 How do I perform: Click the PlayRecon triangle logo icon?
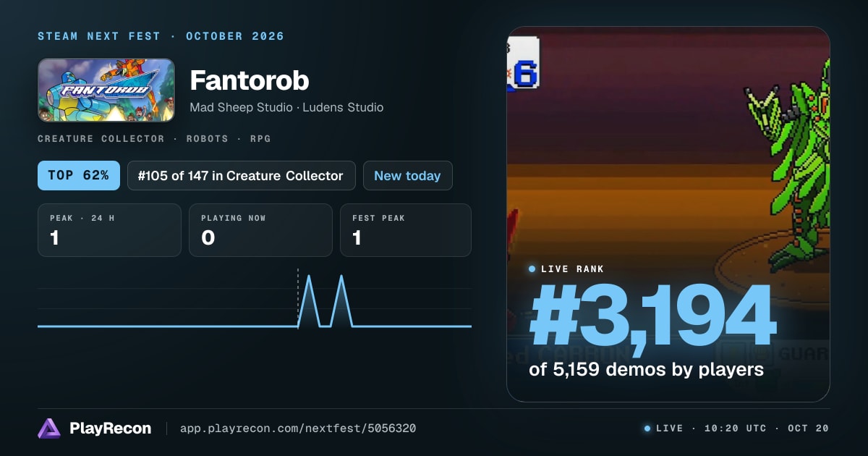pyautogui.click(x=49, y=428)
